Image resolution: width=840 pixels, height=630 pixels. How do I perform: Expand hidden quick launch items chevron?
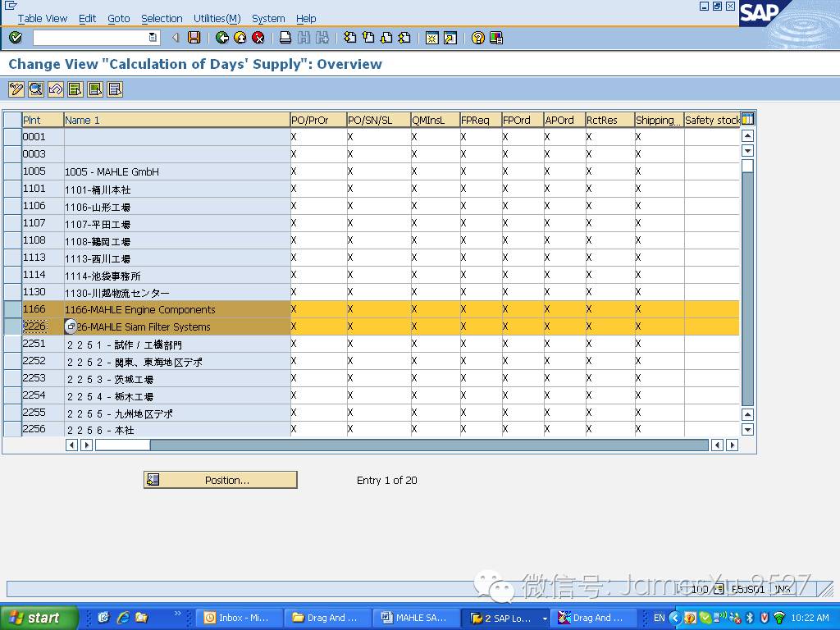(178, 614)
